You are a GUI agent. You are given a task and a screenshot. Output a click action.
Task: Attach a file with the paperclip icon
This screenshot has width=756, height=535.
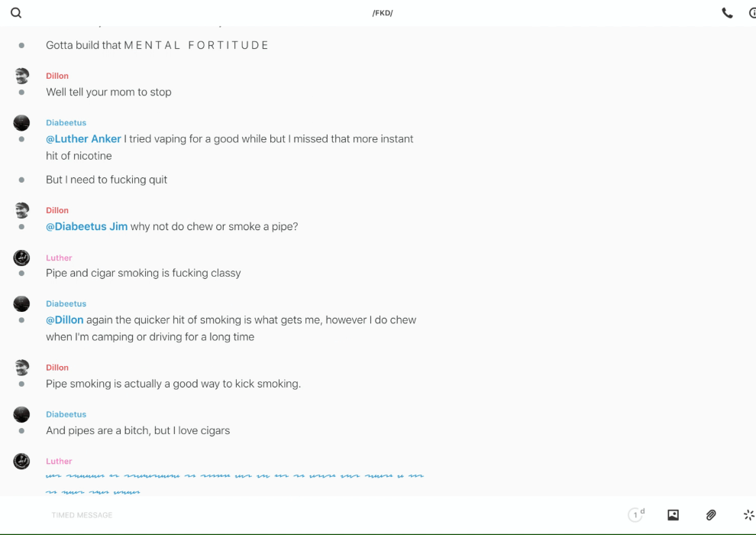point(711,515)
